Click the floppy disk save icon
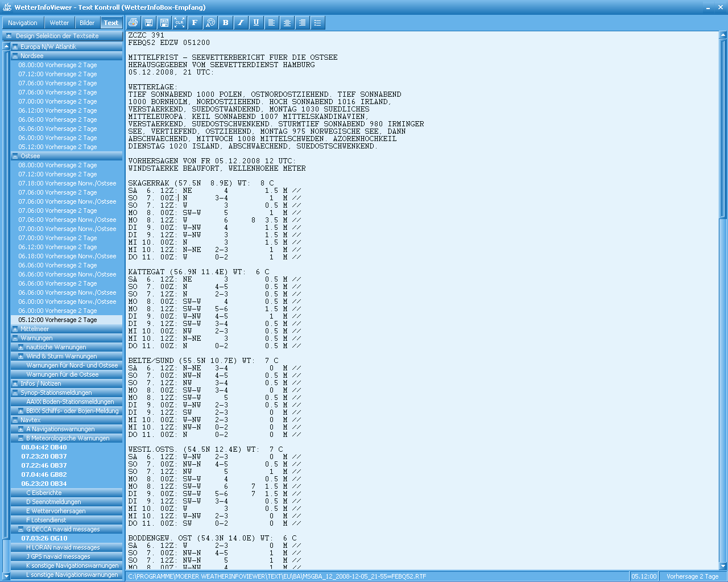This screenshot has width=728, height=582. pyautogui.click(x=148, y=23)
